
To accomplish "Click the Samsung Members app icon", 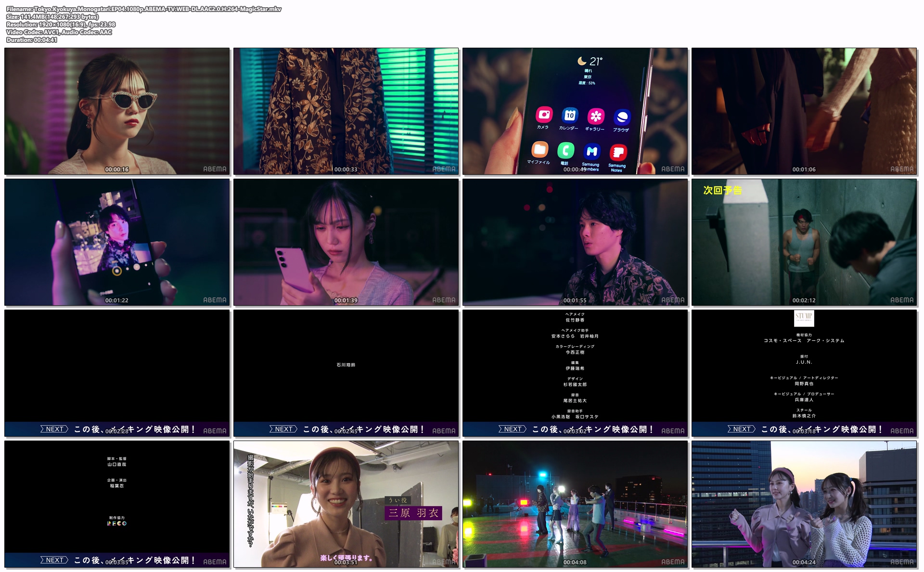I will click(x=592, y=152).
